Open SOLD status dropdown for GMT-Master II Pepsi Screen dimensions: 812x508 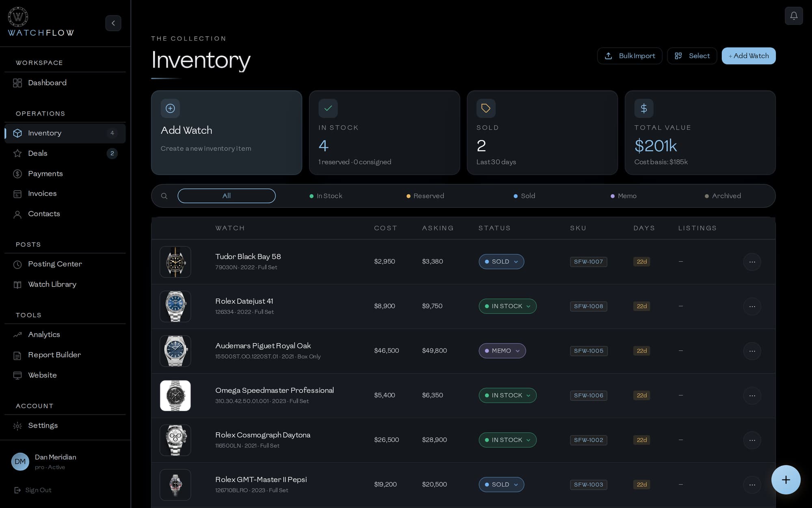click(x=501, y=484)
